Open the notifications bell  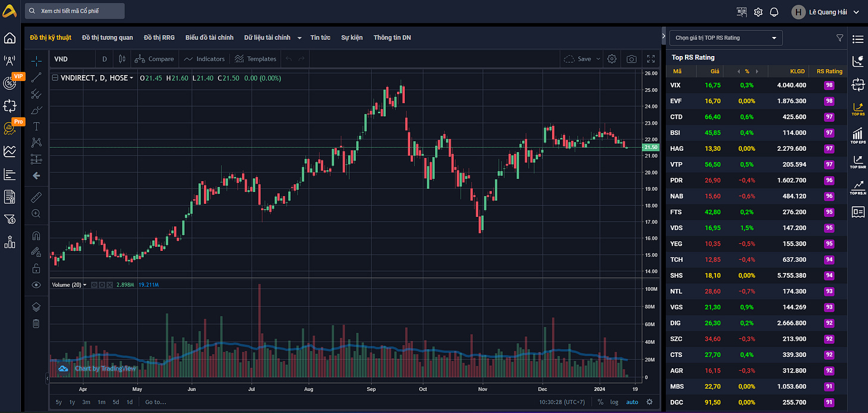(x=774, y=12)
